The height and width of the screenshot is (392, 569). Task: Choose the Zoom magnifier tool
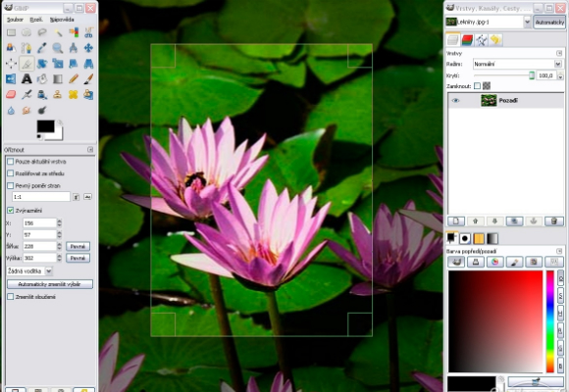click(57, 47)
